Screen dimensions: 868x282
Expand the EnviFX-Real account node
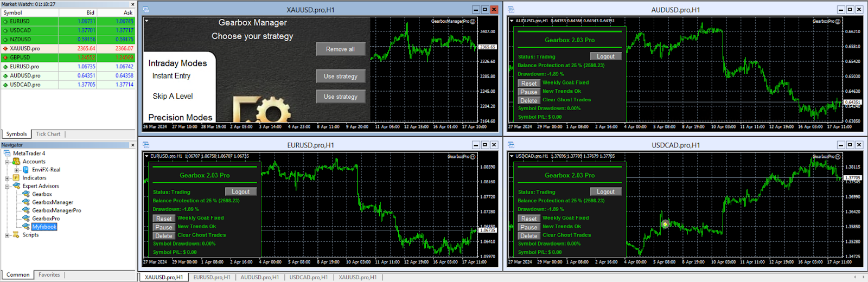pyautogui.click(x=16, y=170)
